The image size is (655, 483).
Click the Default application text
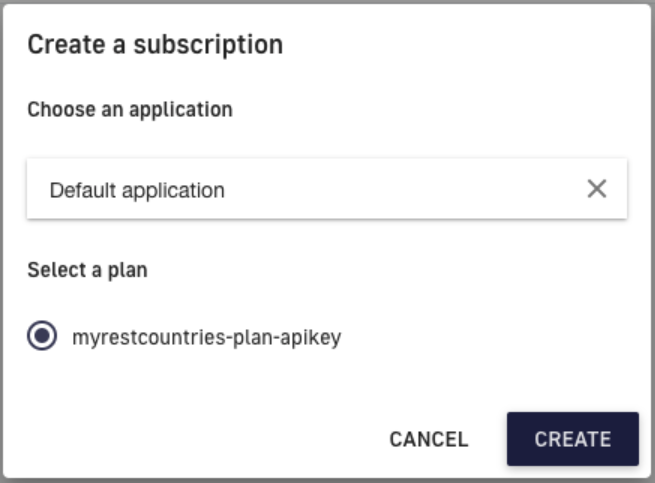tap(137, 189)
